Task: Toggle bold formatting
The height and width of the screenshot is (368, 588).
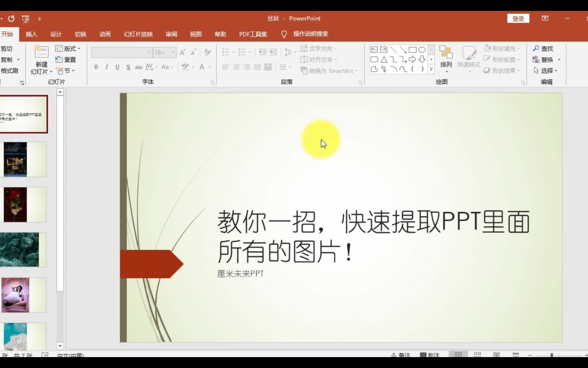Action: tap(96, 67)
